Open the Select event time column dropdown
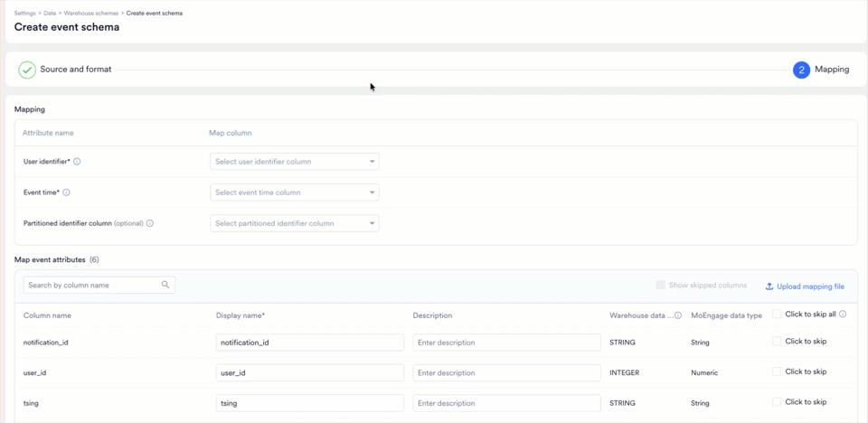The height and width of the screenshot is (423, 868). click(x=295, y=193)
